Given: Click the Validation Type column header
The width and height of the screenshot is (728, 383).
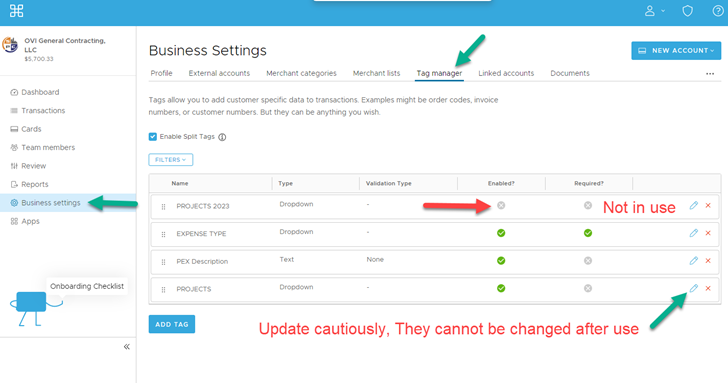Looking at the screenshot, I should pyautogui.click(x=389, y=183).
